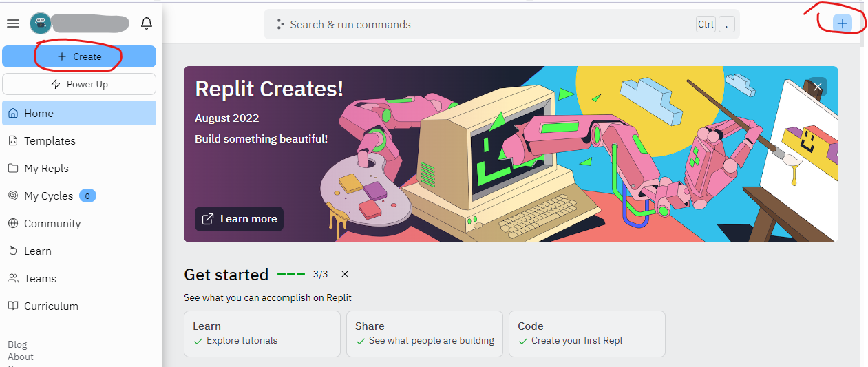Click the Templates file icon
The image size is (868, 367).
coord(13,140)
